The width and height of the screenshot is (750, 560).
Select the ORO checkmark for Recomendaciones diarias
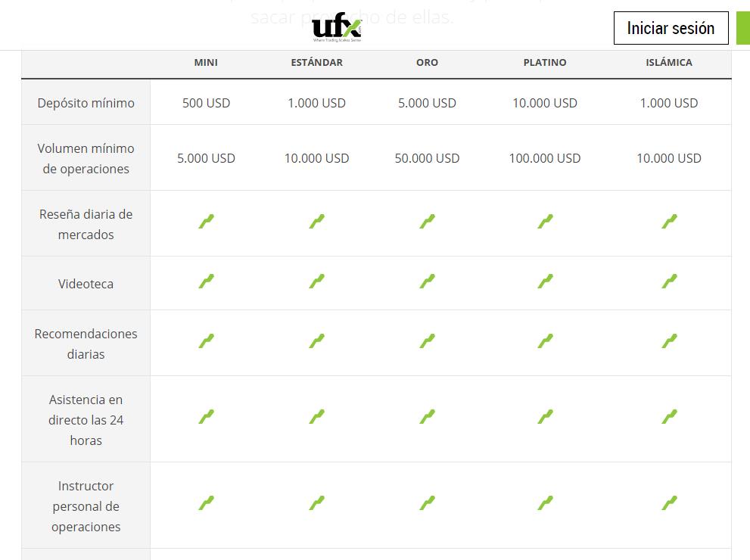tap(427, 342)
